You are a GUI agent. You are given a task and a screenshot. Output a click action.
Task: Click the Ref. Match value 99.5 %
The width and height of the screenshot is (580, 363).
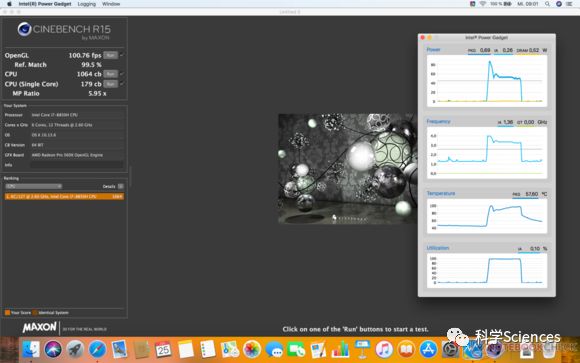[91, 65]
